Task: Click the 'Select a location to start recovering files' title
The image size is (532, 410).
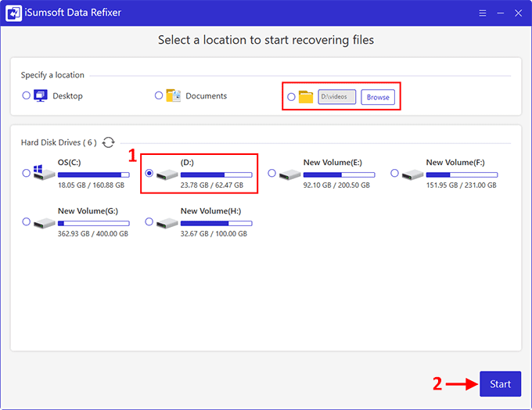Action: (266, 40)
